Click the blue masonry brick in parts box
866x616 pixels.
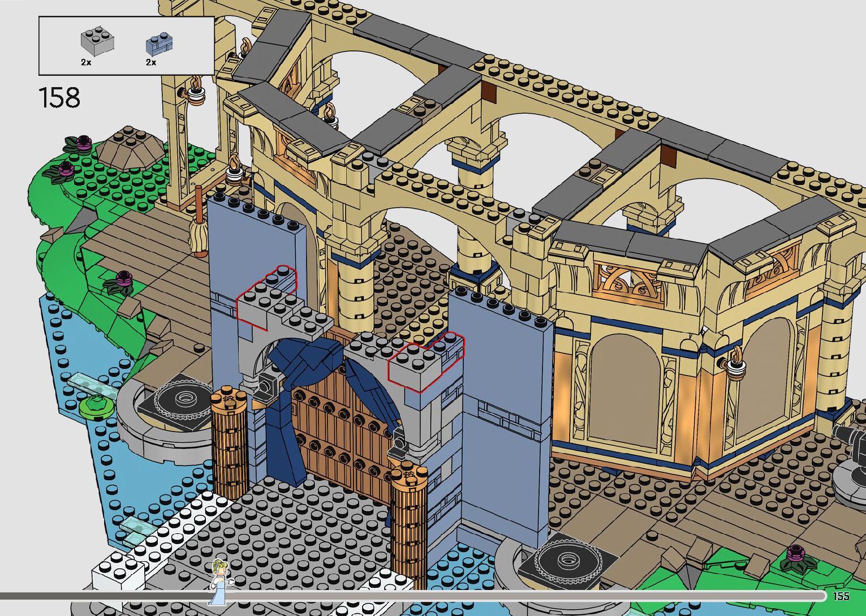click(x=159, y=44)
